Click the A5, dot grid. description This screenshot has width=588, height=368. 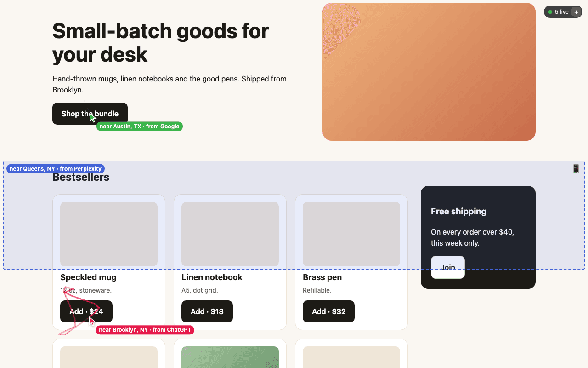click(x=200, y=290)
